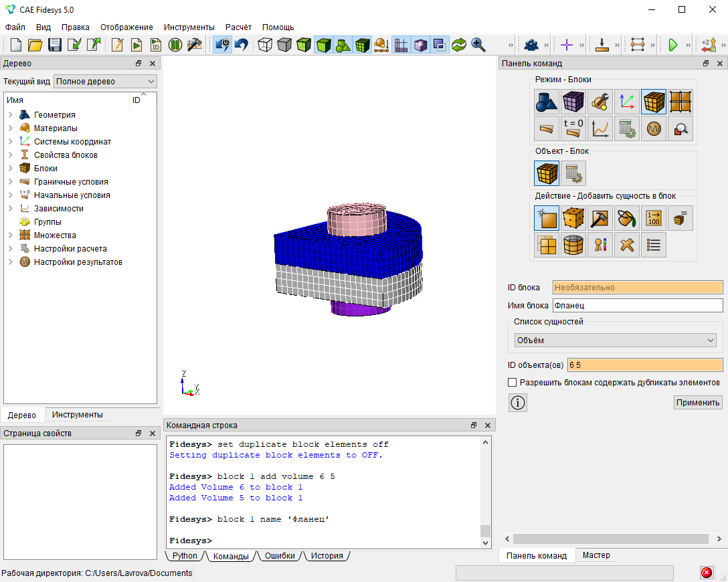Expand the Блоки tree node
Screen dimensions: 728x582
[10, 169]
